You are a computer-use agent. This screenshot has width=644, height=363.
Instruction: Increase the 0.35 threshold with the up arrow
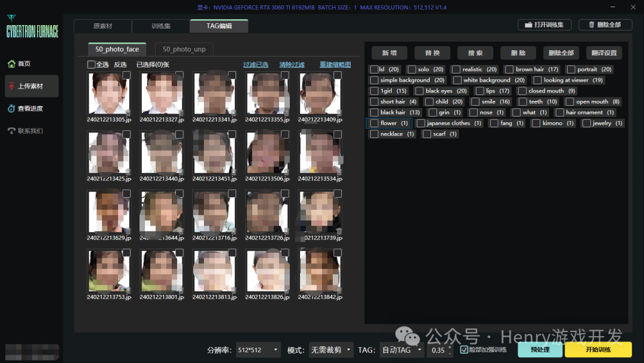(450, 347)
